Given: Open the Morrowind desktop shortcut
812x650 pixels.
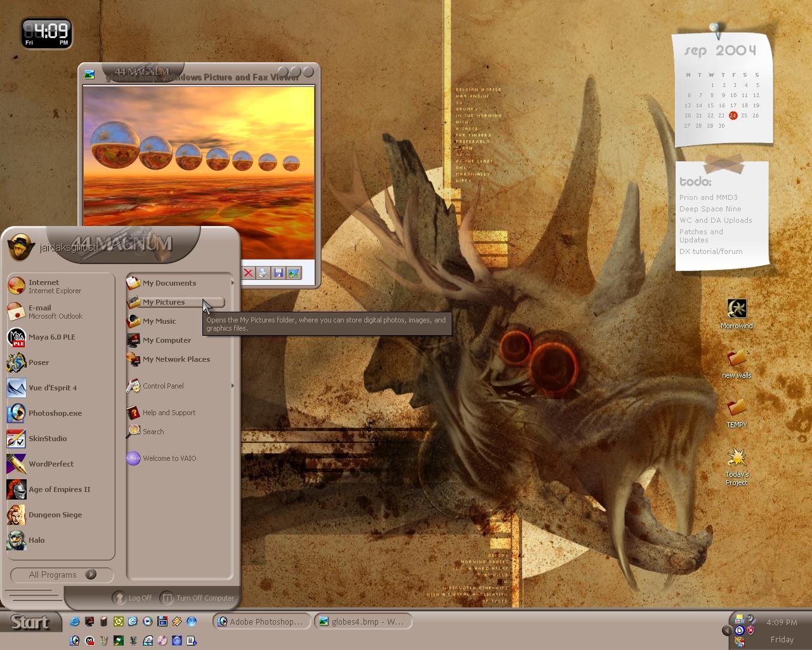Looking at the screenshot, I should click(737, 314).
